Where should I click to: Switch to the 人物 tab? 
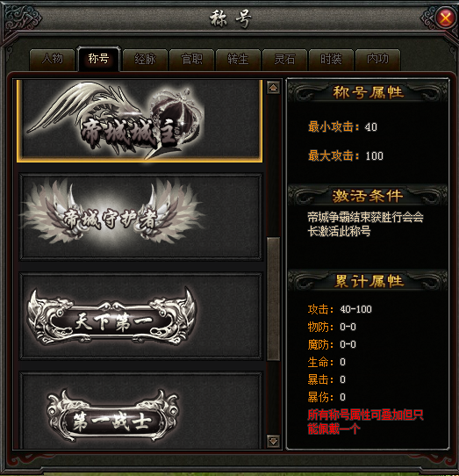tap(52, 59)
